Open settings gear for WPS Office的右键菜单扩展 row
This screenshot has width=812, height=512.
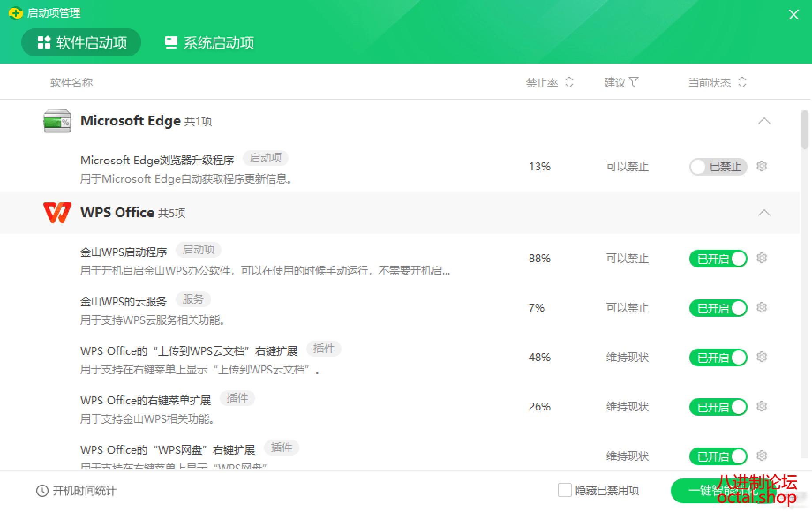tap(762, 406)
